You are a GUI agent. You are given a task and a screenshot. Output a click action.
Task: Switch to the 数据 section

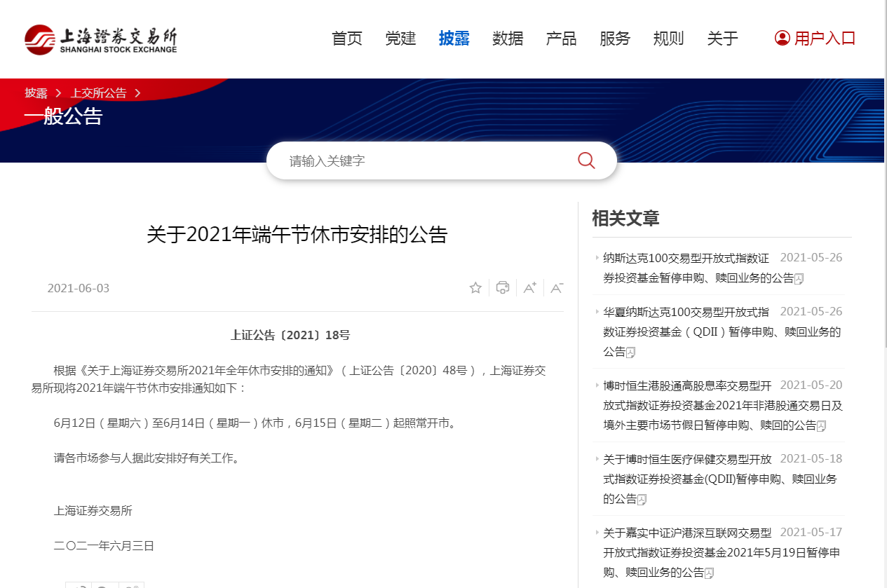tap(508, 39)
